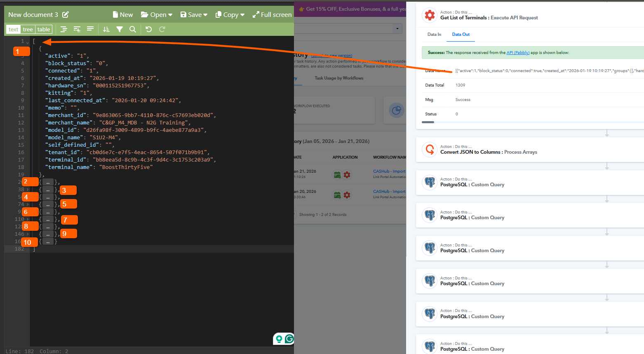Open the Copy dropdown menu

tap(230, 15)
